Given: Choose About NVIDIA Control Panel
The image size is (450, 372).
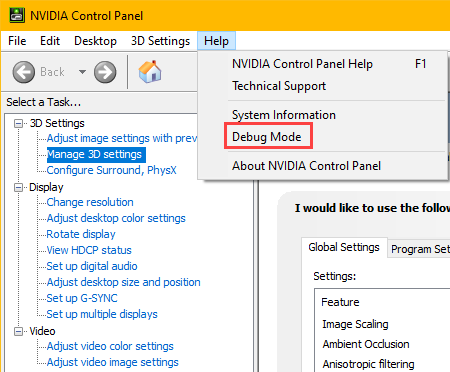Looking at the screenshot, I should point(306,166).
